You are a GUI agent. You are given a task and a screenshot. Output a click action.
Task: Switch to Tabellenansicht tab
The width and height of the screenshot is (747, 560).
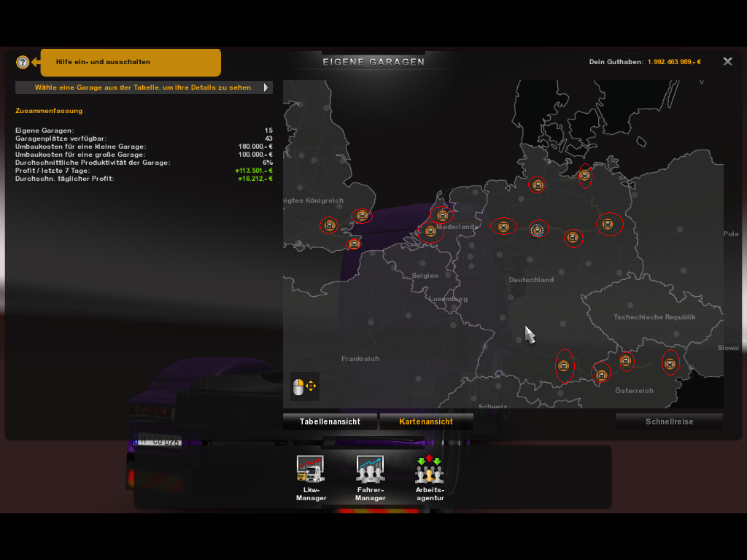[x=330, y=421]
